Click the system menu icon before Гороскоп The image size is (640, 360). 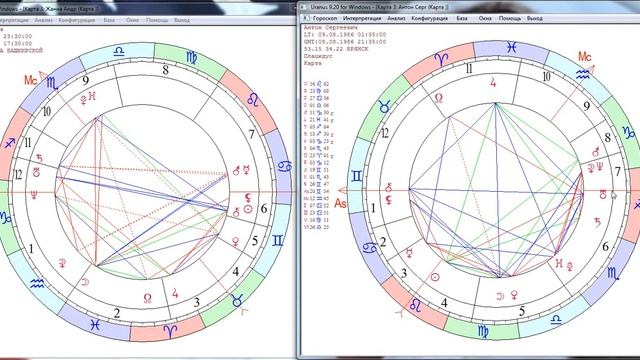coord(306,18)
